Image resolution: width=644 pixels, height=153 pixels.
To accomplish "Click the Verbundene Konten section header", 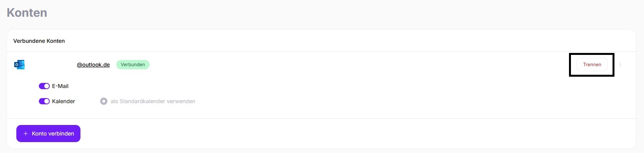I will pyautogui.click(x=39, y=41).
